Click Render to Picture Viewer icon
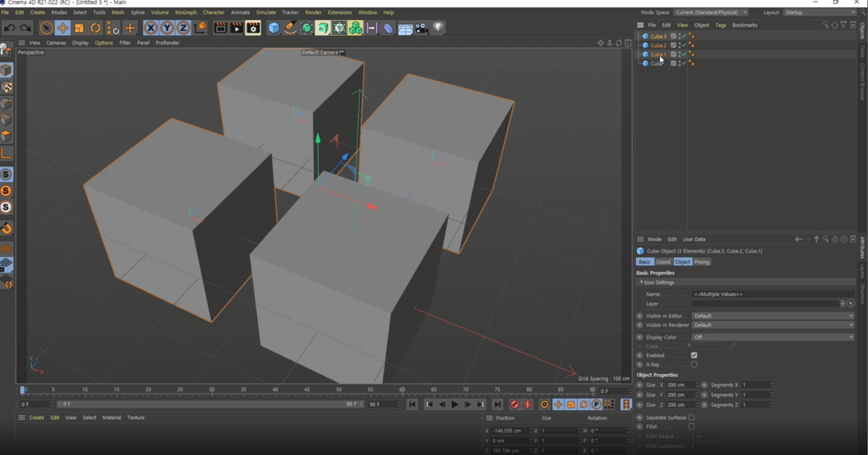Screen dimensions: 868x455 pos(237,28)
